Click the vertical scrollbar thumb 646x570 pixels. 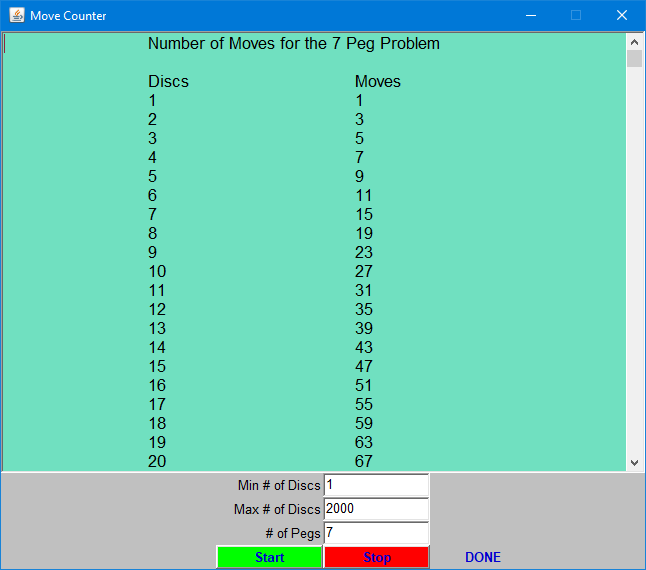click(634, 58)
